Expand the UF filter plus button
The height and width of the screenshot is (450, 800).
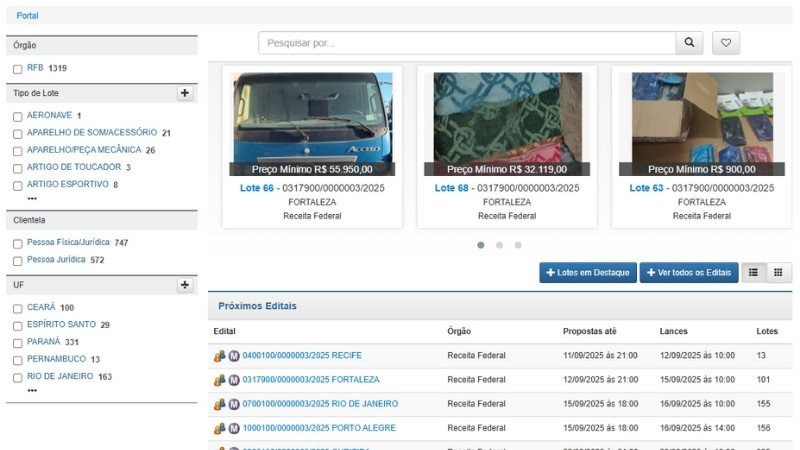click(x=184, y=285)
